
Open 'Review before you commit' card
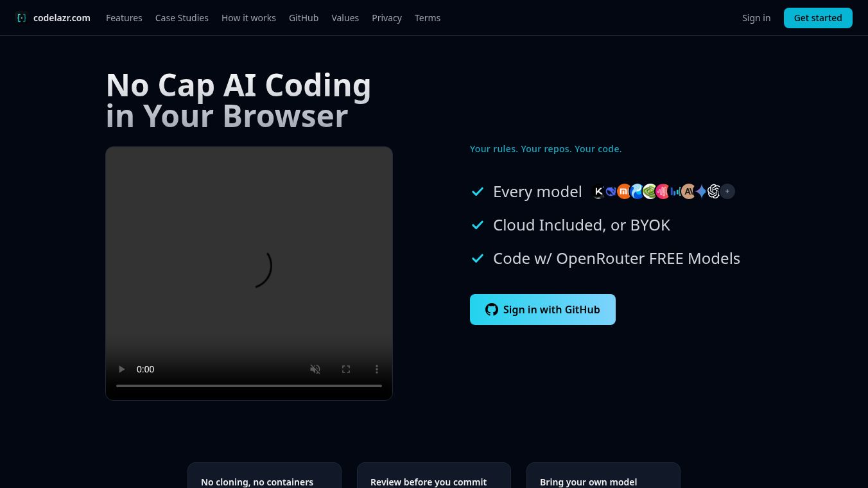pos(434,476)
